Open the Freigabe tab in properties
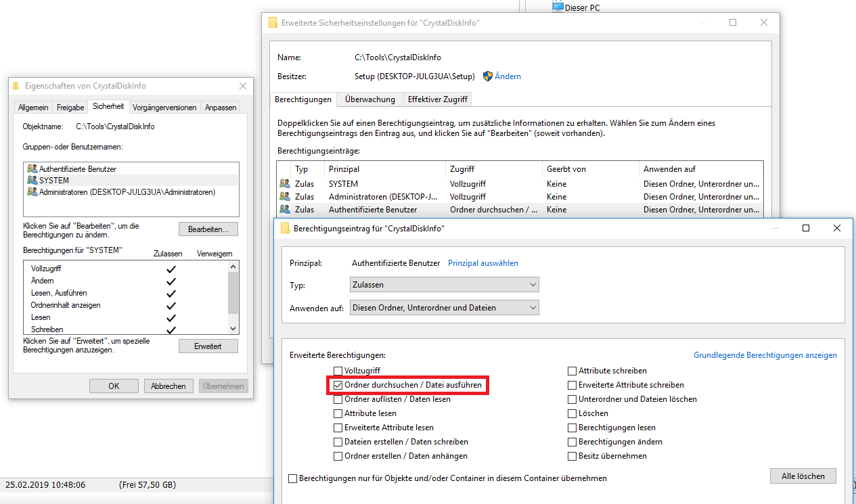The image size is (856, 504). [70, 108]
